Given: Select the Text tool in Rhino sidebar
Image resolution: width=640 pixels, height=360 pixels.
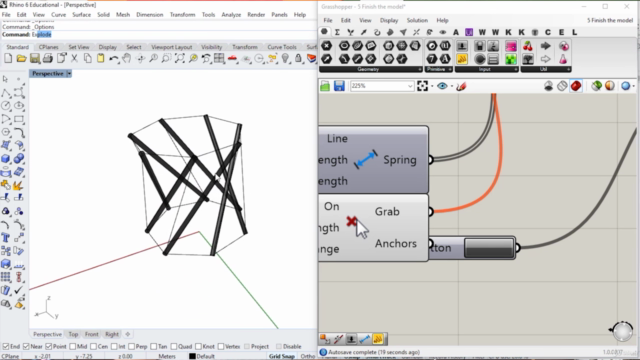Looking at the screenshot, I should [6, 238].
